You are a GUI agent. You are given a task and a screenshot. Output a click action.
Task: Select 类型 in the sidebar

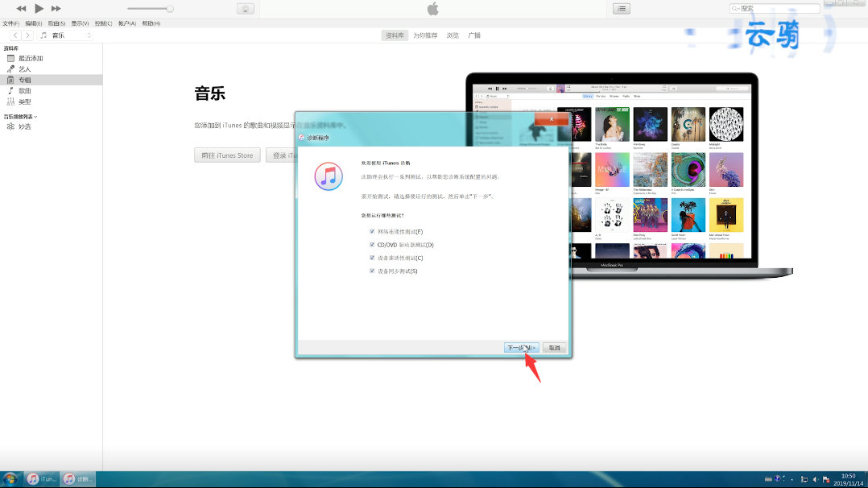51,102
